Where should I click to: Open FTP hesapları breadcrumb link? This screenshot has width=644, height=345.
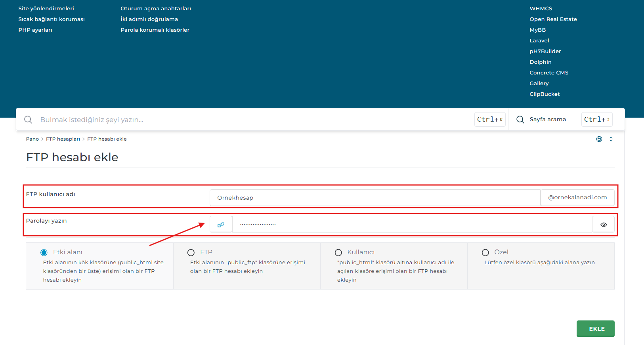(63, 139)
